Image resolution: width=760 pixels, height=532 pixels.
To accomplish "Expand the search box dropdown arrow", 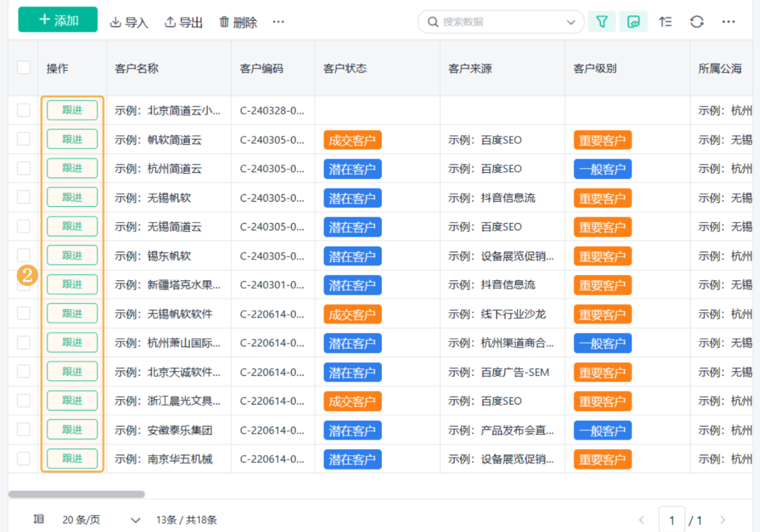I will [571, 22].
